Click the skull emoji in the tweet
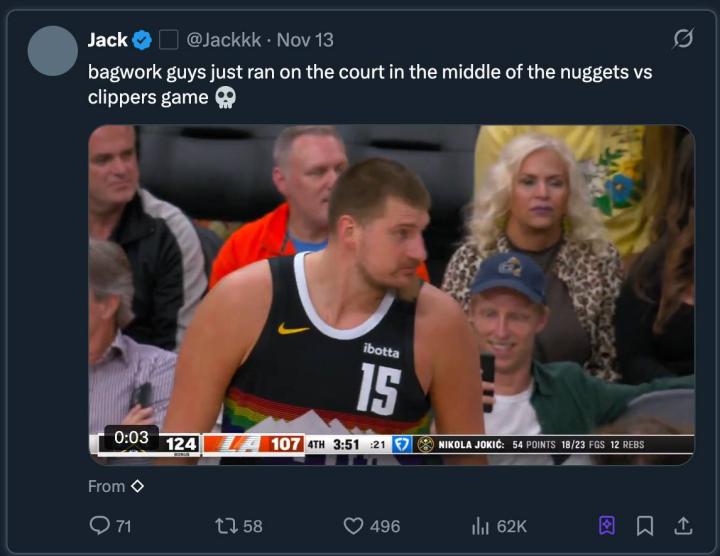 tap(225, 98)
